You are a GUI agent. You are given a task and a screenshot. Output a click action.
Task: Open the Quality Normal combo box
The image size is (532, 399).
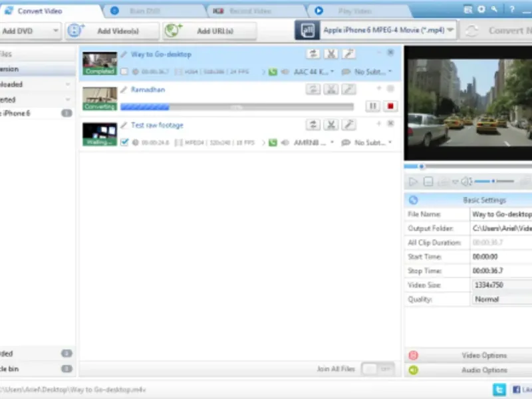(501, 299)
